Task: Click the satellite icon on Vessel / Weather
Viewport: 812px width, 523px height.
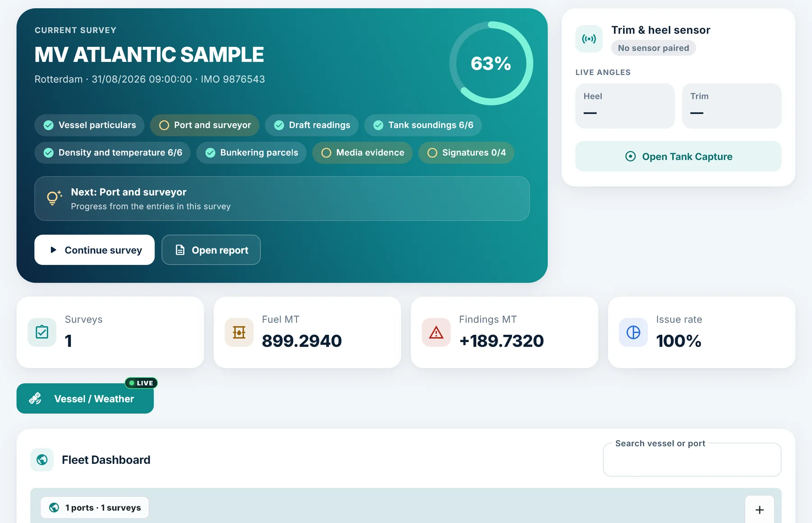Action: pyautogui.click(x=35, y=398)
